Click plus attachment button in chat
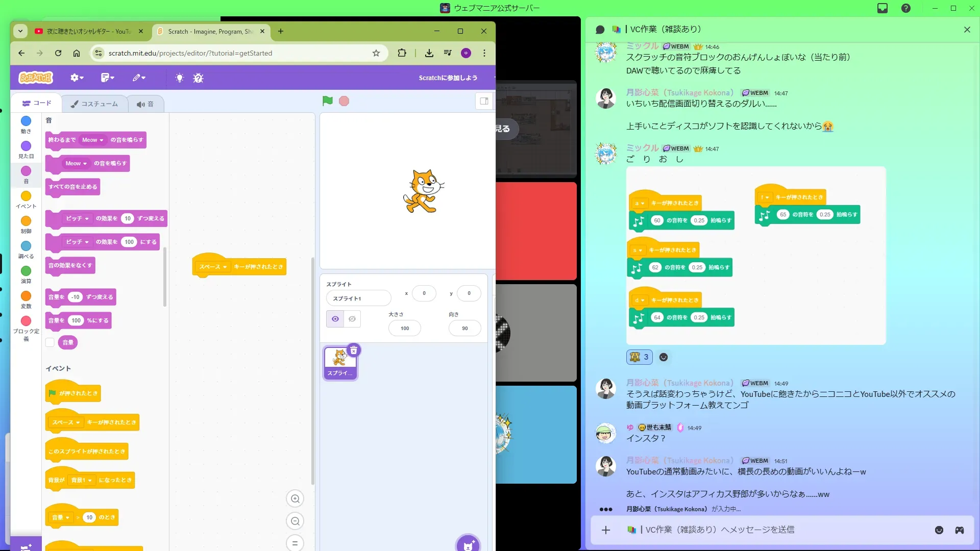The height and width of the screenshot is (551, 980). pyautogui.click(x=606, y=530)
